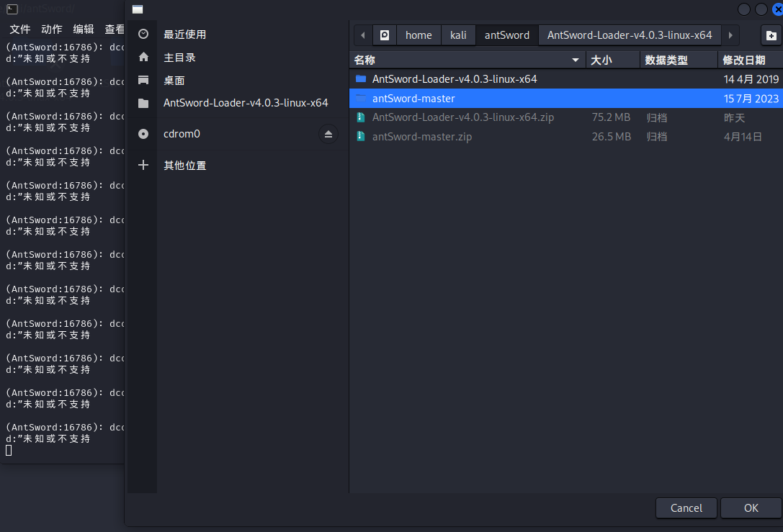Screen dimensions: 783x532
Task: Navigate to antSword in path bar
Action: tap(507, 35)
